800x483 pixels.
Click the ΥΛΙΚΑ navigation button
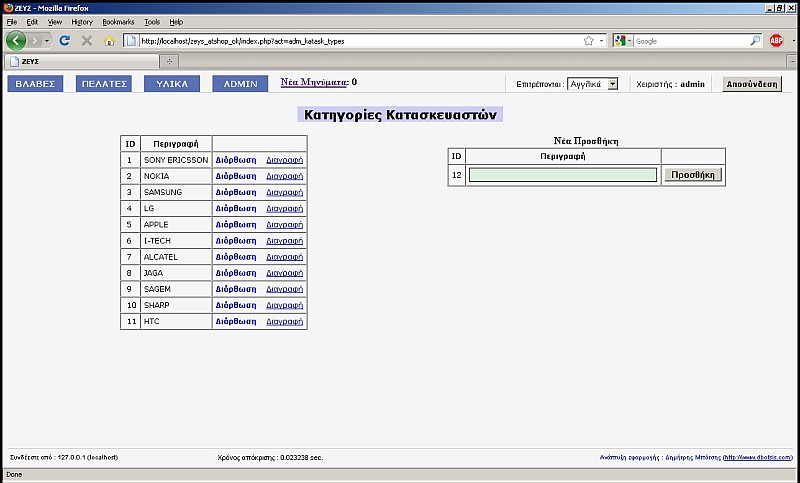pyautogui.click(x=172, y=84)
